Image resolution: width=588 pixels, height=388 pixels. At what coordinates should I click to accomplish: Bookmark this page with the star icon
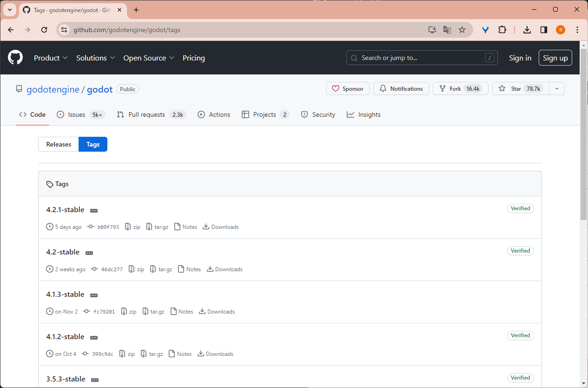coord(462,30)
